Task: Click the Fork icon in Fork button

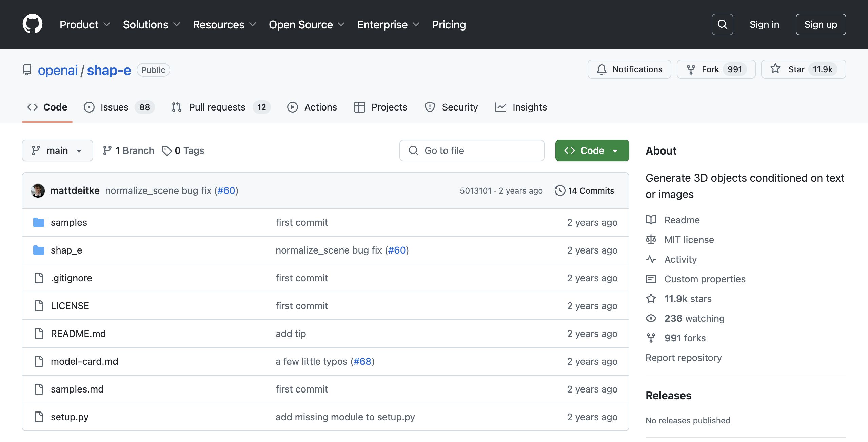Action: [691, 69]
